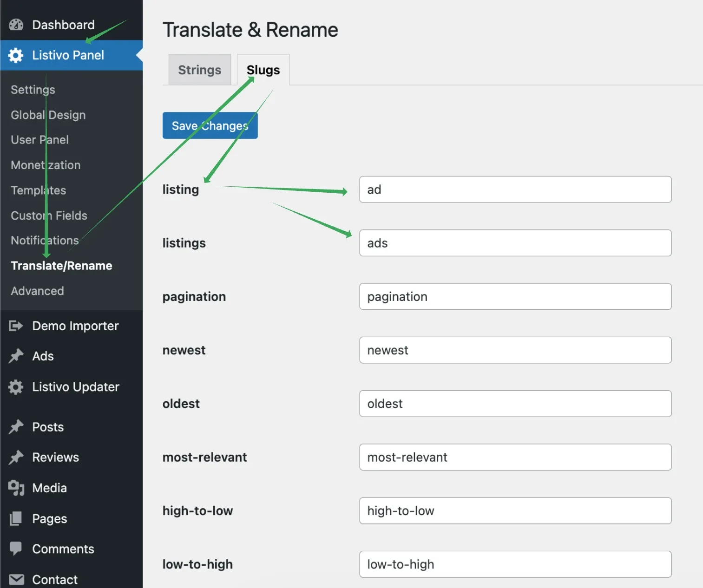Click the bold most-relevant row label
This screenshot has width=703, height=588.
[x=205, y=457]
